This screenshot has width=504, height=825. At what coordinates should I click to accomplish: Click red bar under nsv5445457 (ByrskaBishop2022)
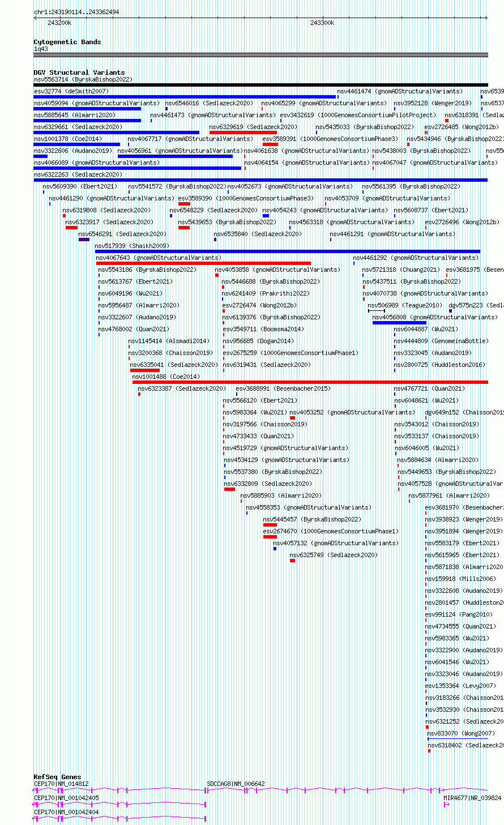pyautogui.click(x=270, y=525)
